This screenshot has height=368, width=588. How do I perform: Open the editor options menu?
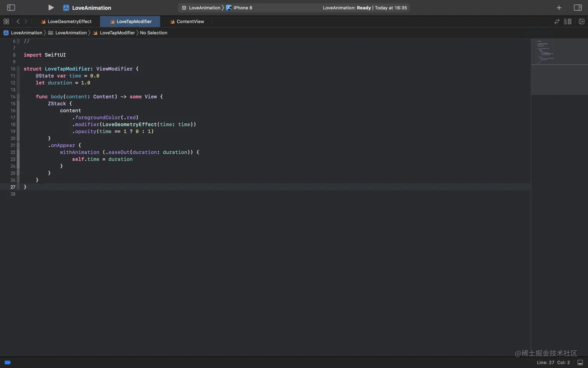pyautogui.click(x=568, y=21)
